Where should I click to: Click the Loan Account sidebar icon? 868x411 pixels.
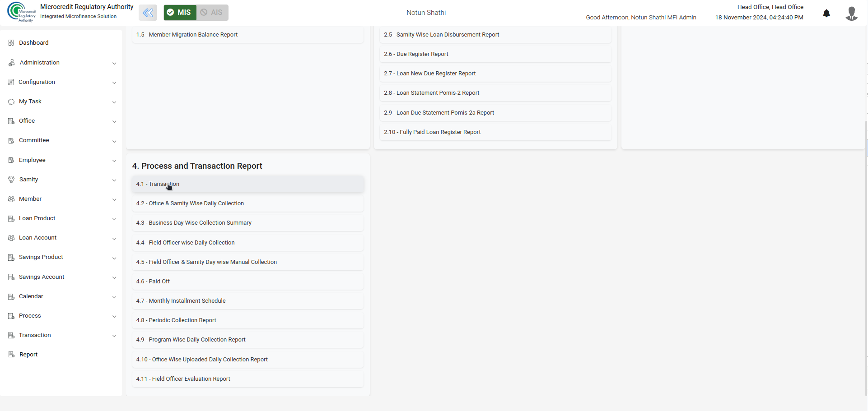pos(11,238)
